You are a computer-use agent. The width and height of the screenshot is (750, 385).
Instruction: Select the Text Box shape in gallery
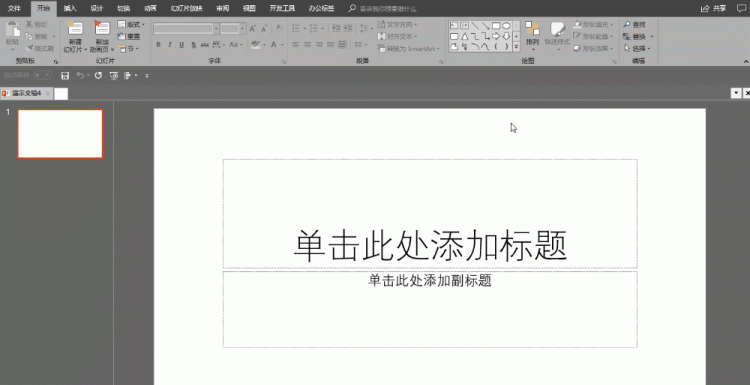pos(454,26)
